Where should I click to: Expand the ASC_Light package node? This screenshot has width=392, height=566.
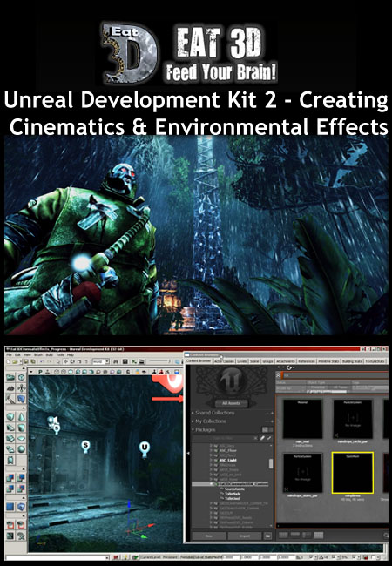(211, 461)
